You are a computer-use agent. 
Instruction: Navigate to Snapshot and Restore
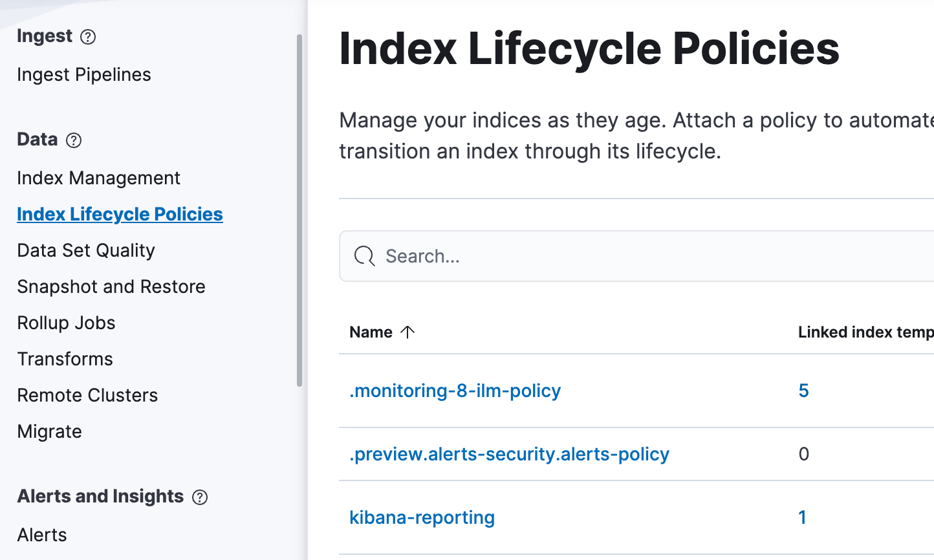(x=111, y=286)
